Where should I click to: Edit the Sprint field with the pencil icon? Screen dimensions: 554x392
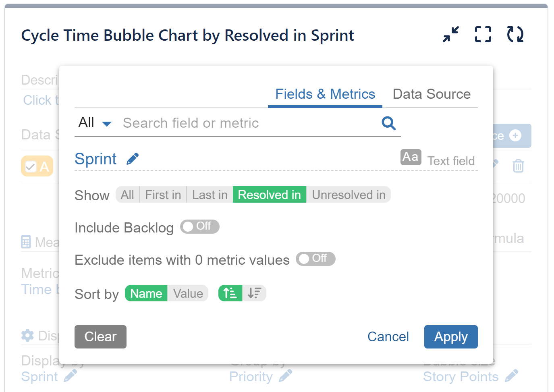coord(133,159)
